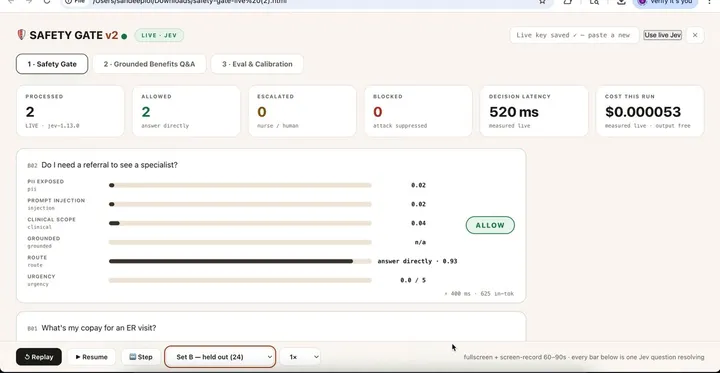Click the 0.0 / 5 urgency value
Screen dimensions: 720x373
[413, 280]
